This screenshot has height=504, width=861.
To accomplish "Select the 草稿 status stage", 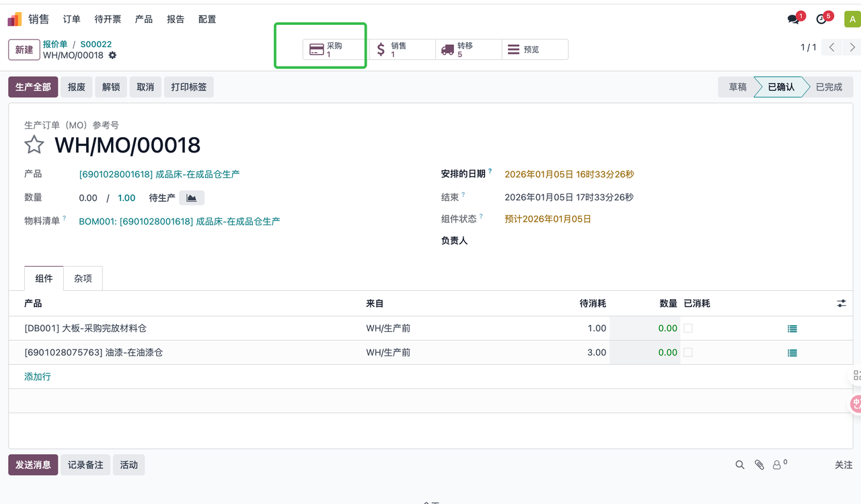I will 737,87.
